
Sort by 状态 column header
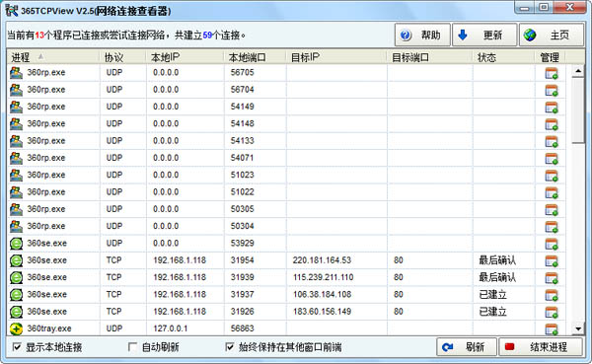click(x=503, y=57)
